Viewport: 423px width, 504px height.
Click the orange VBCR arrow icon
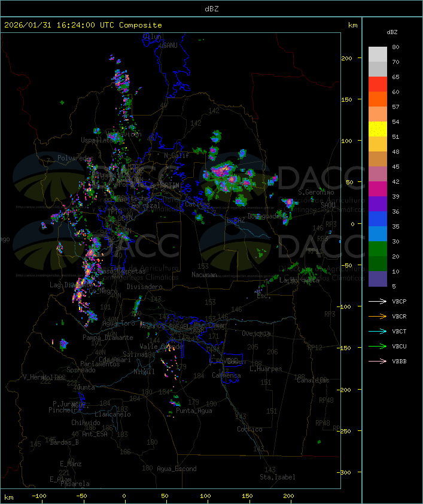pos(378,316)
